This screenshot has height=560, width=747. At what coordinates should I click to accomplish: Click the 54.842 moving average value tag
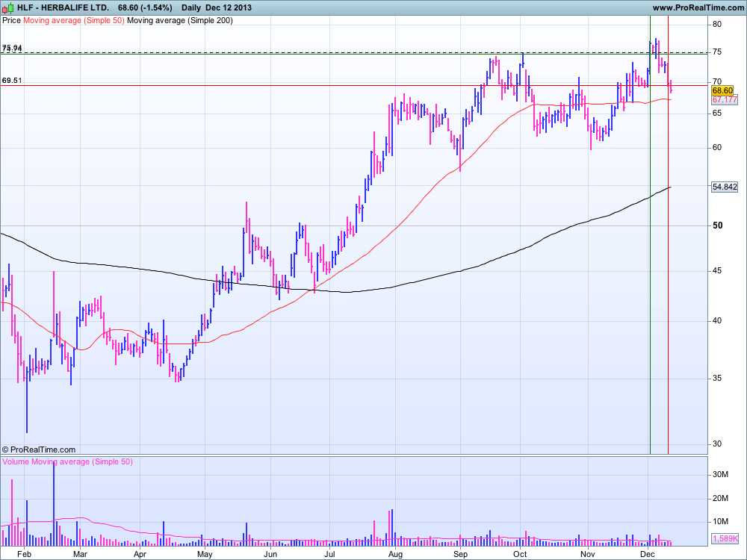(x=725, y=187)
